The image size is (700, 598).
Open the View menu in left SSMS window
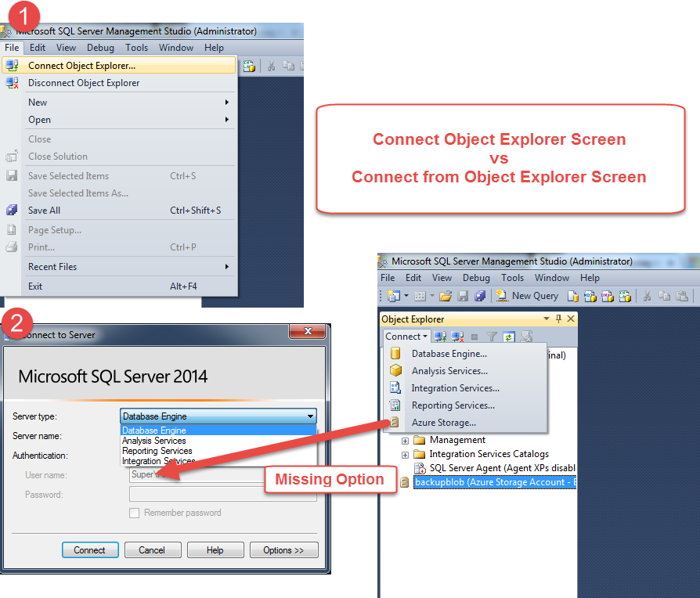pos(66,47)
